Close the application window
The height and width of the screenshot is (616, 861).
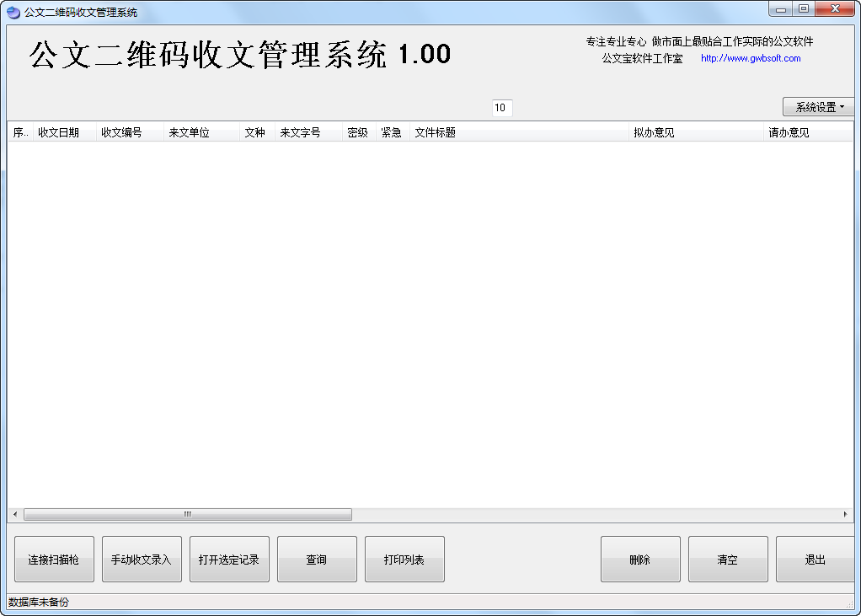835,8
